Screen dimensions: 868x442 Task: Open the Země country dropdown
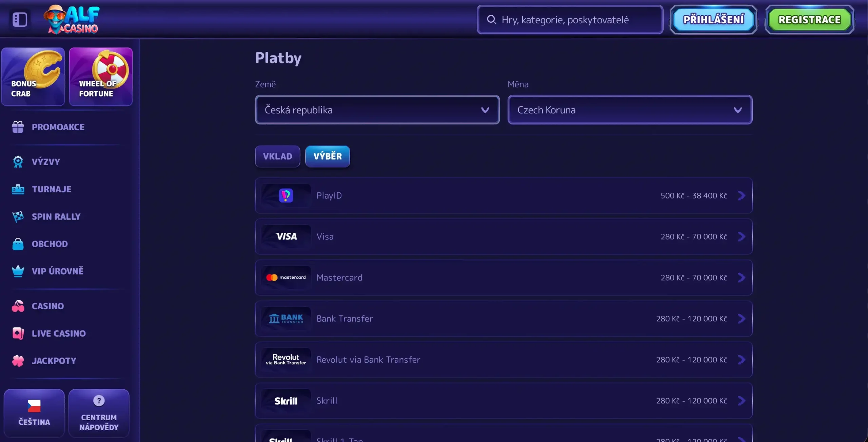pyautogui.click(x=377, y=110)
